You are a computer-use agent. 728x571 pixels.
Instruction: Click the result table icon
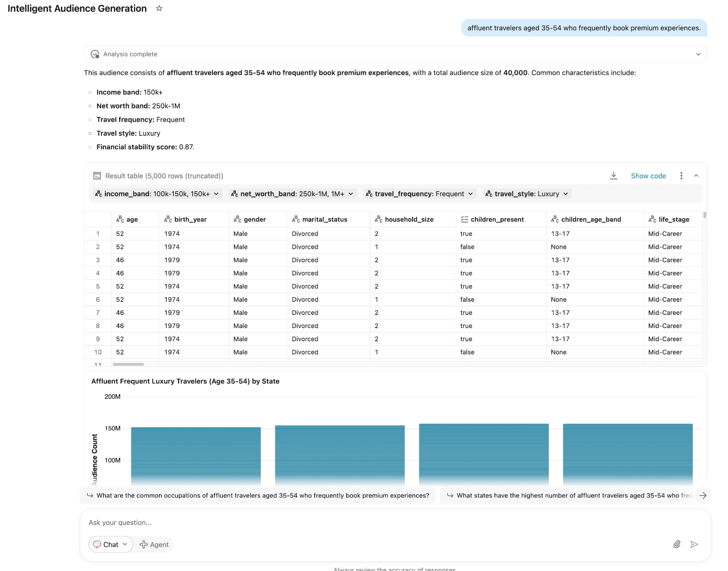pos(97,176)
